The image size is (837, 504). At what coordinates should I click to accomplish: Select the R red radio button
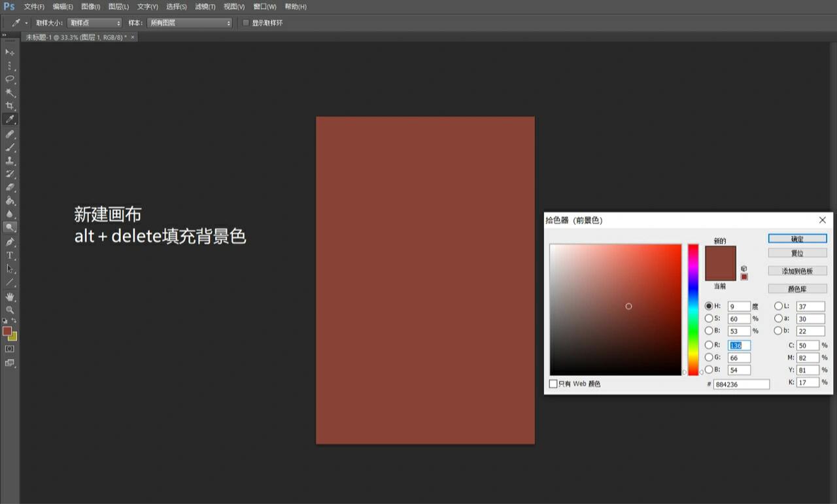pyautogui.click(x=709, y=344)
